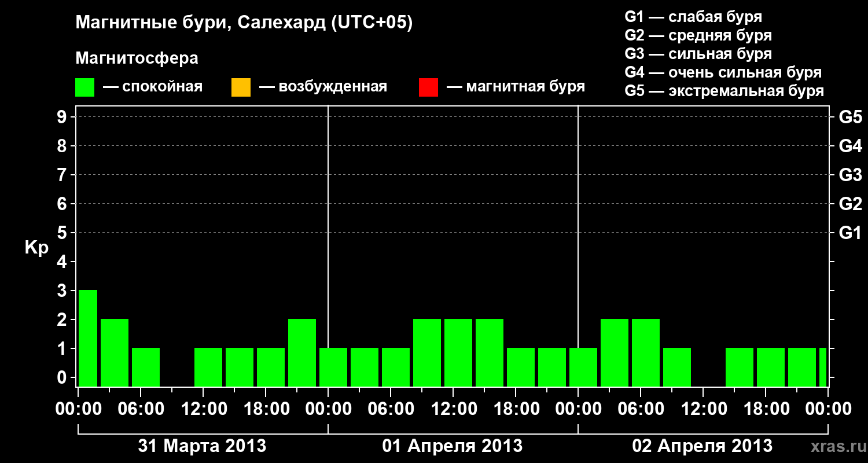Click the standalone 'G3' storm-level axis label

click(x=850, y=175)
